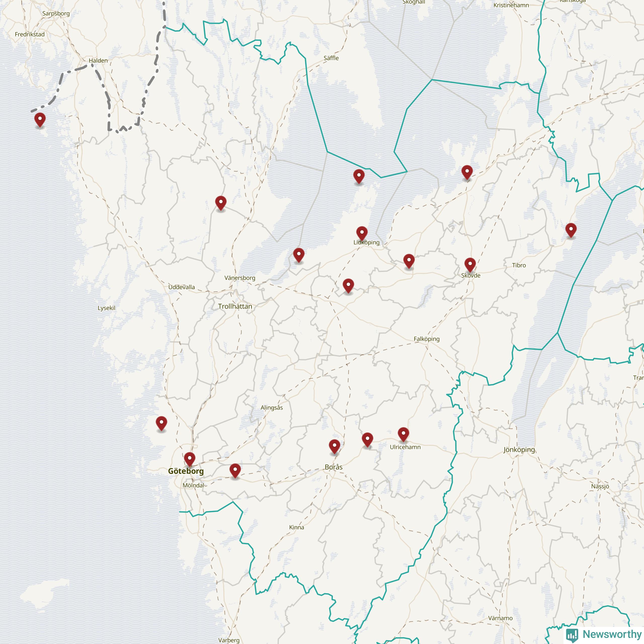Click the map pin just above Borås

(x=334, y=446)
